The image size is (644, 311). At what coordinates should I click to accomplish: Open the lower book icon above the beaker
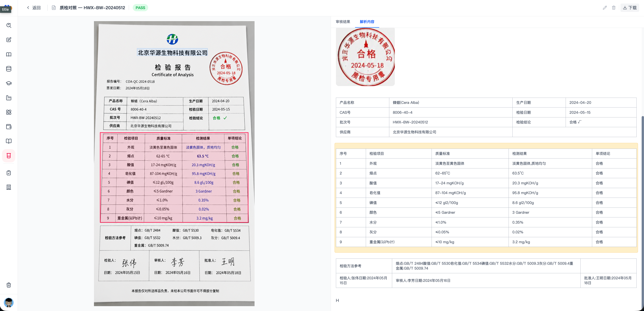click(9, 141)
